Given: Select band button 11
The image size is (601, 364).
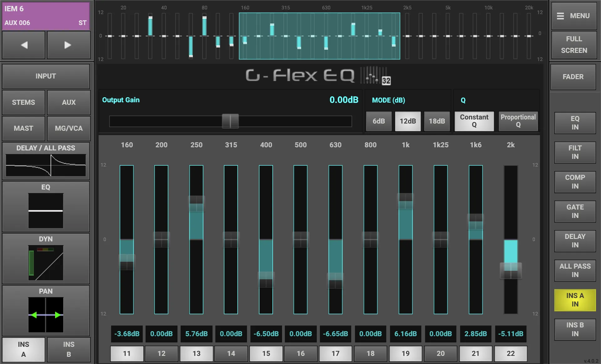Looking at the screenshot, I should click(127, 353).
